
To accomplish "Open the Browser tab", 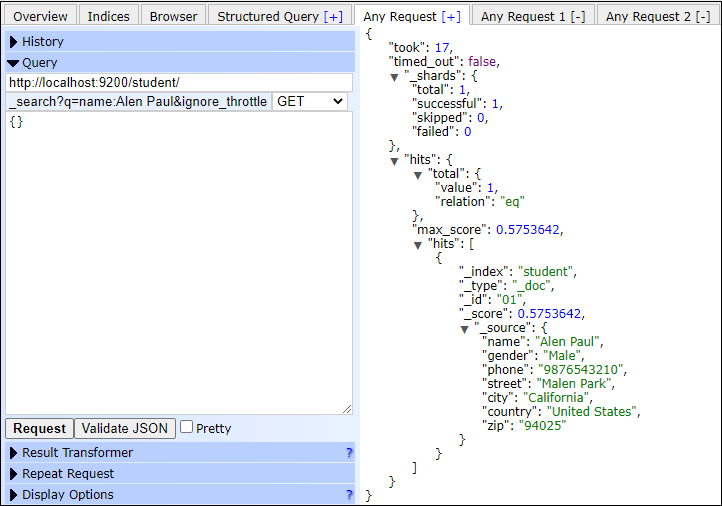I will 173,16.
